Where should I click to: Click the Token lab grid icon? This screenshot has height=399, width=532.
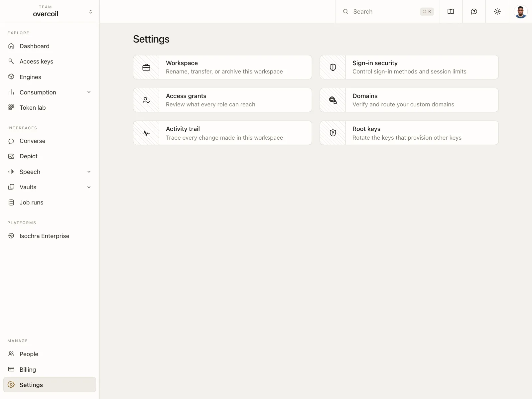tap(11, 107)
